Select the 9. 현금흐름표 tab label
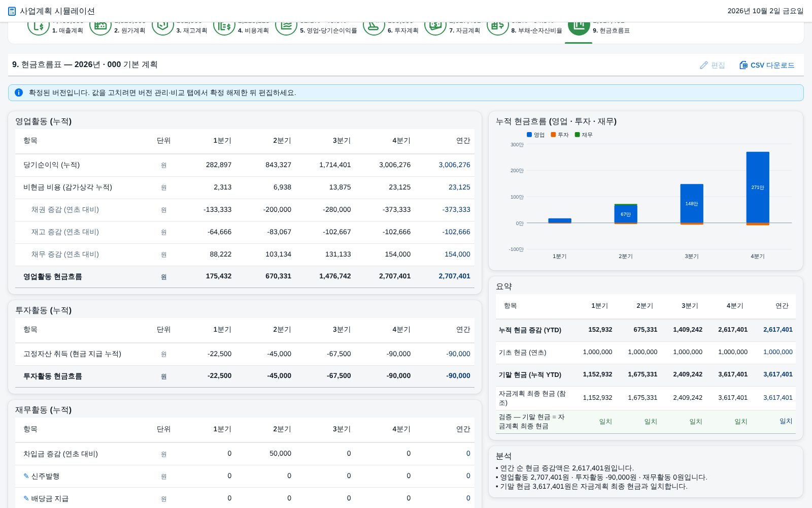 (x=611, y=30)
